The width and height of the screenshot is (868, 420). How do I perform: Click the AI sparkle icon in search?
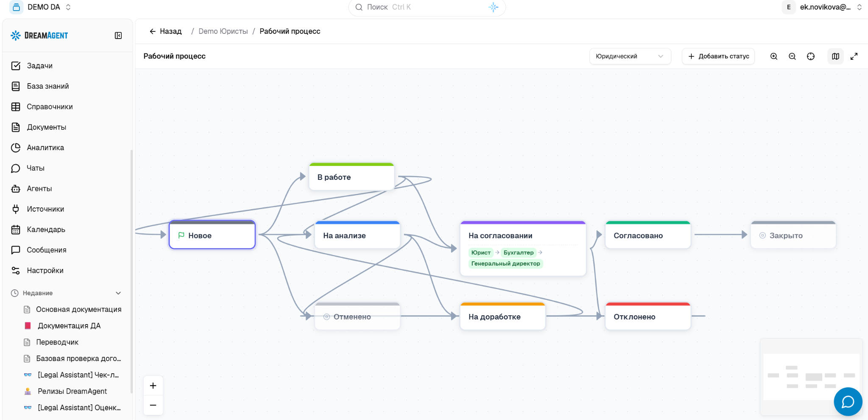click(x=493, y=7)
